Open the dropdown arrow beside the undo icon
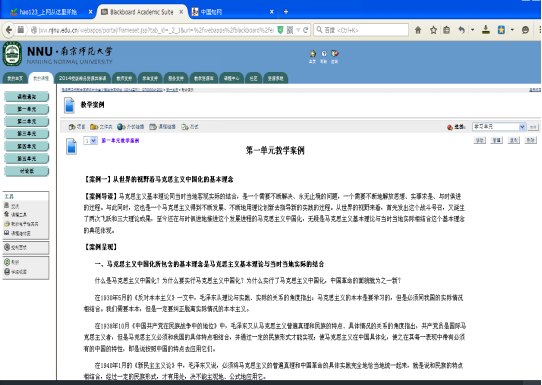Viewport: 542px width, 385px height. (473, 30)
